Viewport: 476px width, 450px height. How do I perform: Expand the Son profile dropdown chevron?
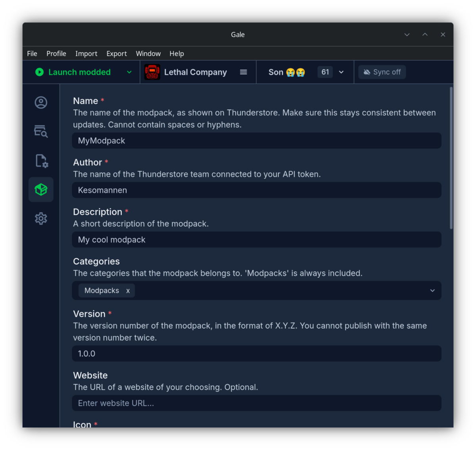341,72
